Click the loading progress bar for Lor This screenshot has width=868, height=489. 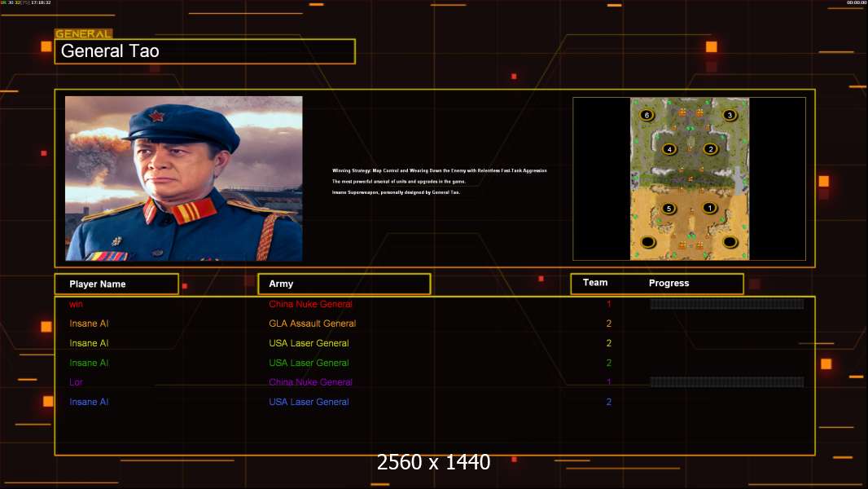point(727,381)
